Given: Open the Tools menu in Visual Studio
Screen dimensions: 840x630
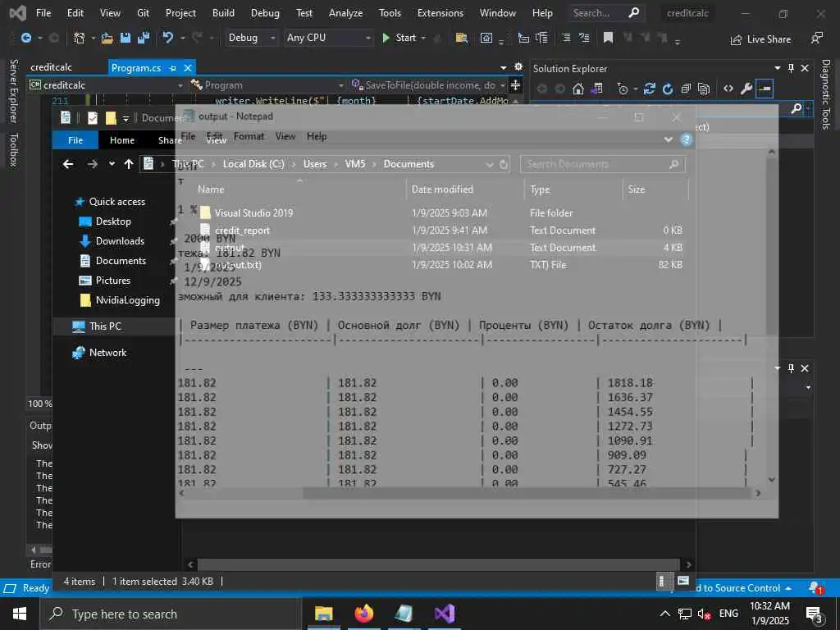Looking at the screenshot, I should 390,13.
